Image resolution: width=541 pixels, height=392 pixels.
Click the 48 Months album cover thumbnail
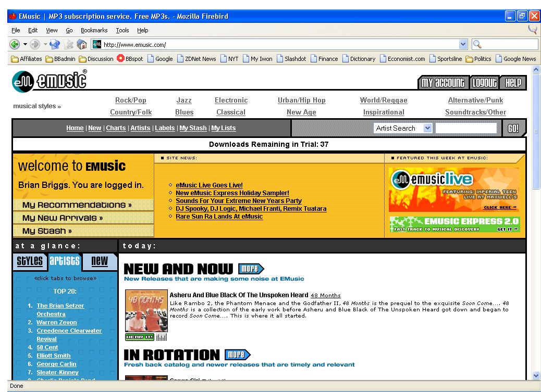pos(146,311)
